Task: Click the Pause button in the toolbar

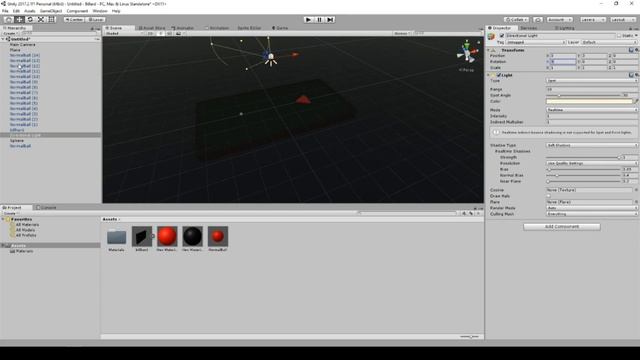Action: [320, 20]
